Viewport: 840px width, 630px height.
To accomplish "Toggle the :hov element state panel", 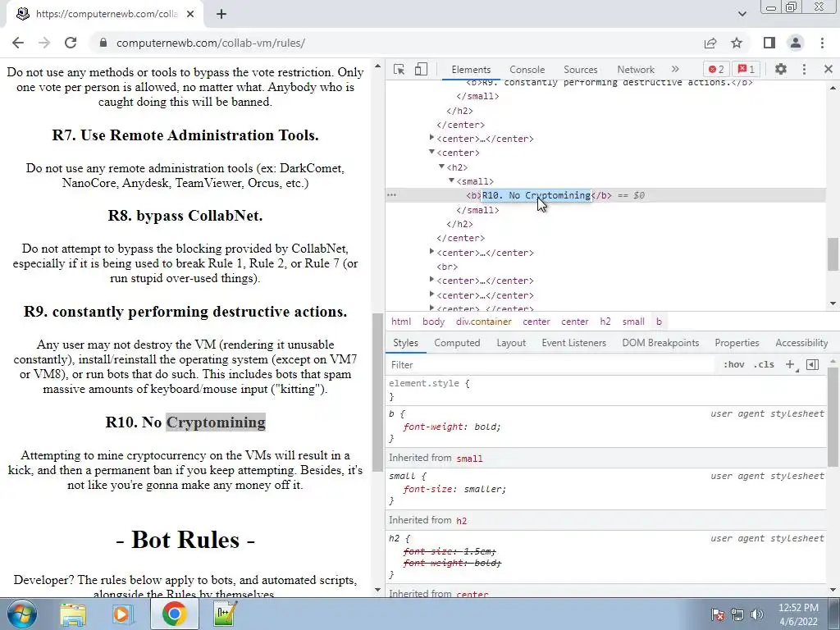I will pyautogui.click(x=734, y=365).
